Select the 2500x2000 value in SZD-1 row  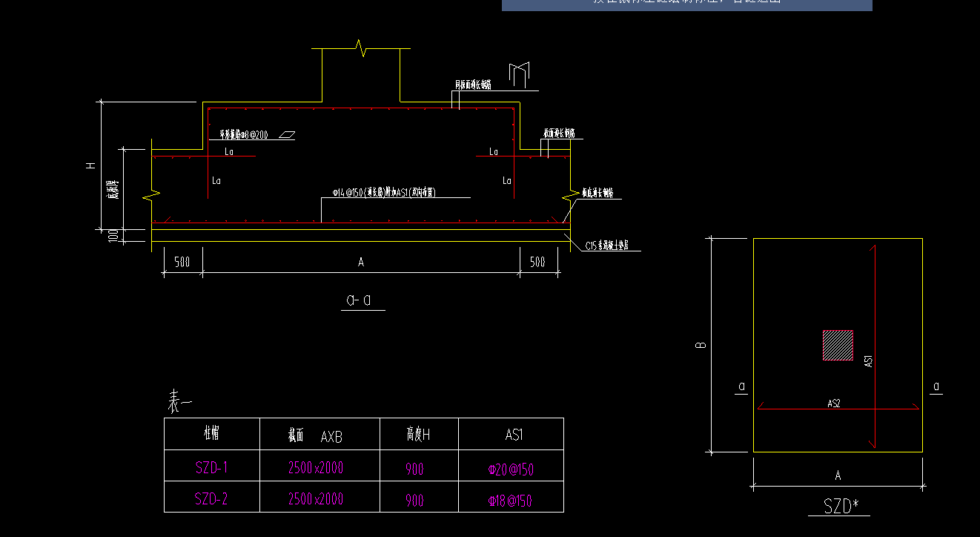pyautogui.click(x=316, y=467)
